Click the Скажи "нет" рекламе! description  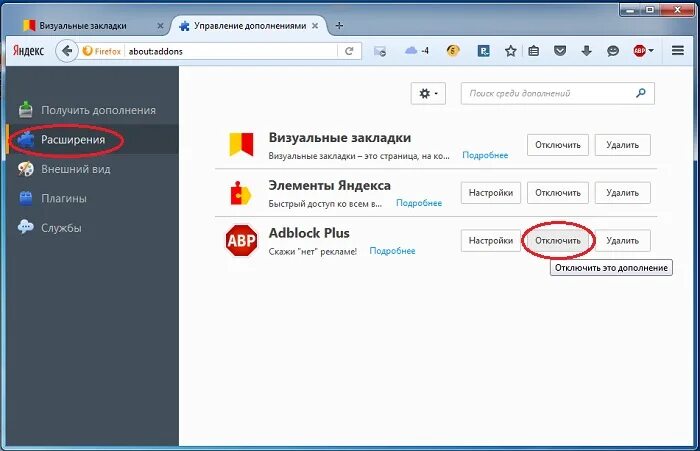312,251
